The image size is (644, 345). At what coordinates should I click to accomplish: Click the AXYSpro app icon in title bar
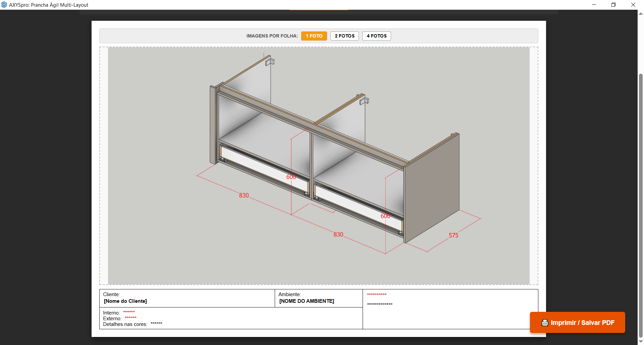tap(4, 5)
